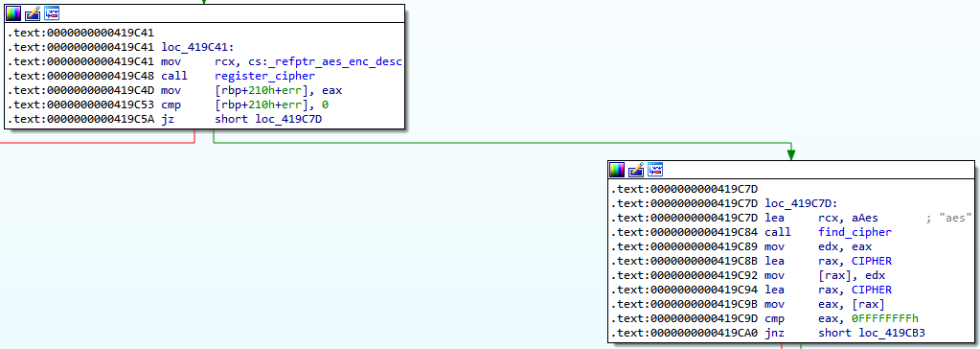Click CIPHER operand at address 419C94
Image resolution: width=980 pixels, height=349 pixels.
[872, 290]
